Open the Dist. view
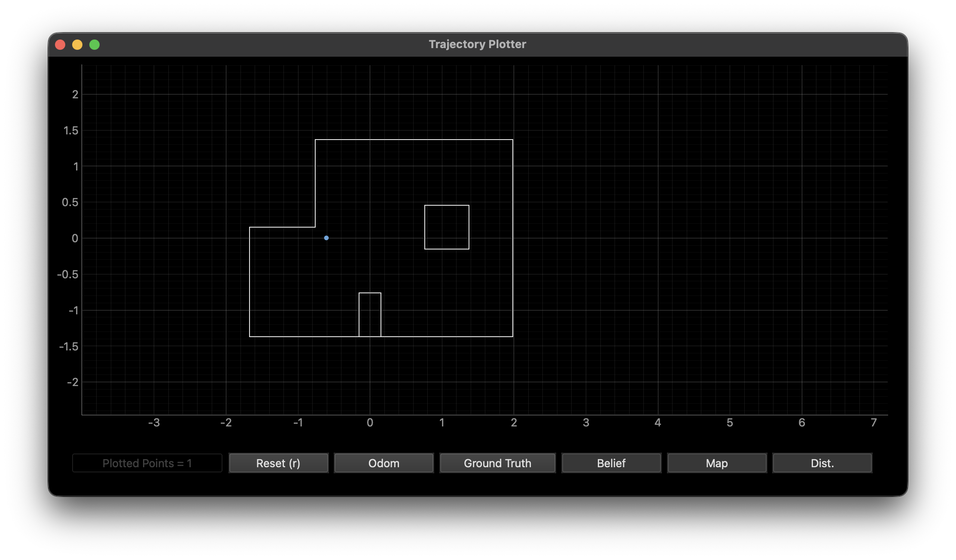 coord(822,463)
